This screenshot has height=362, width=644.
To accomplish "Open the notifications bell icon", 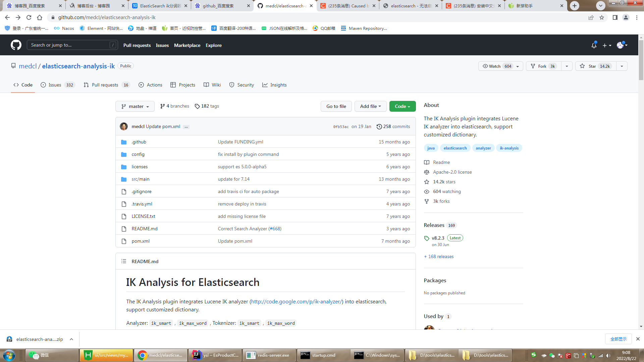I will tap(594, 45).
